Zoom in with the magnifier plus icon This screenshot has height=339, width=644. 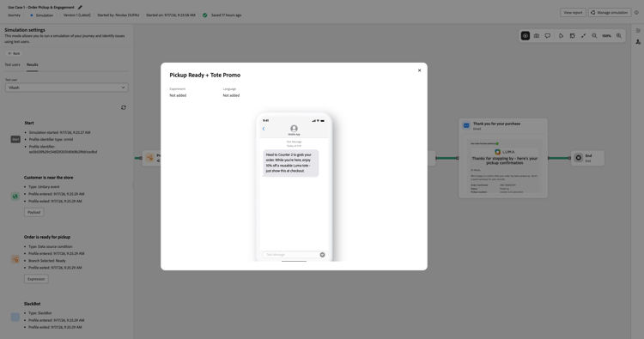[x=619, y=36]
